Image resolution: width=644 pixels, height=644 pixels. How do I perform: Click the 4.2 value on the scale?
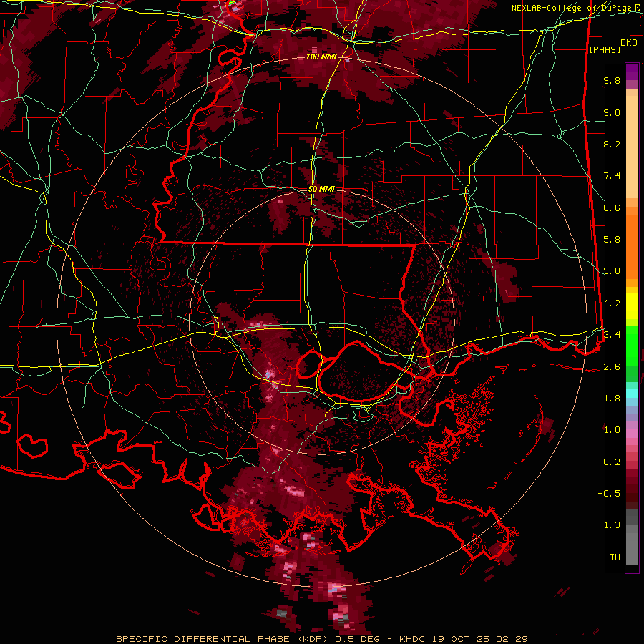click(x=612, y=303)
